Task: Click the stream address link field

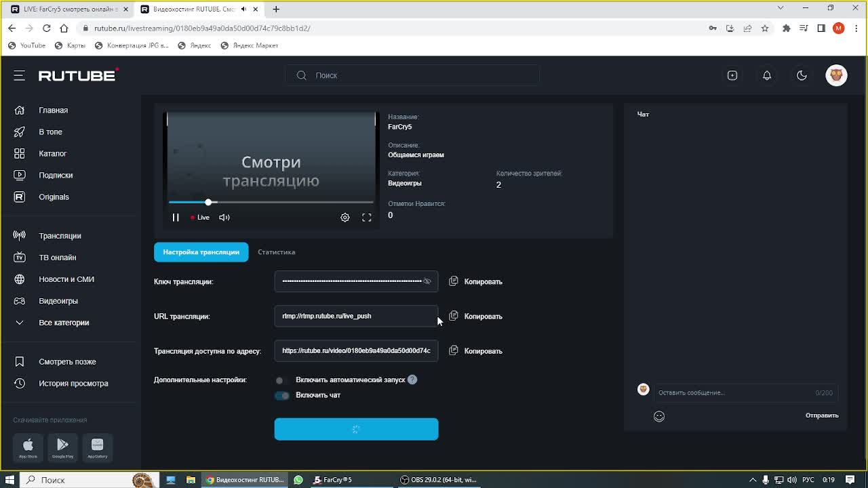Action: pos(356,351)
